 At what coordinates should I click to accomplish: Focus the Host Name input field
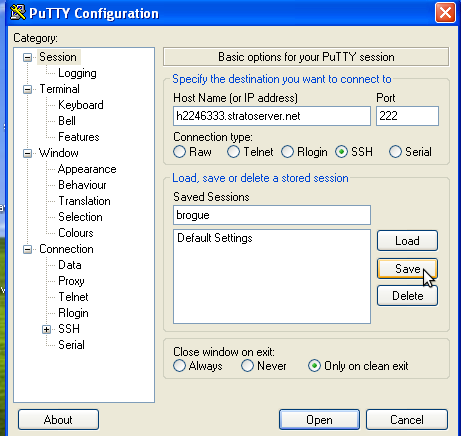tap(272, 116)
